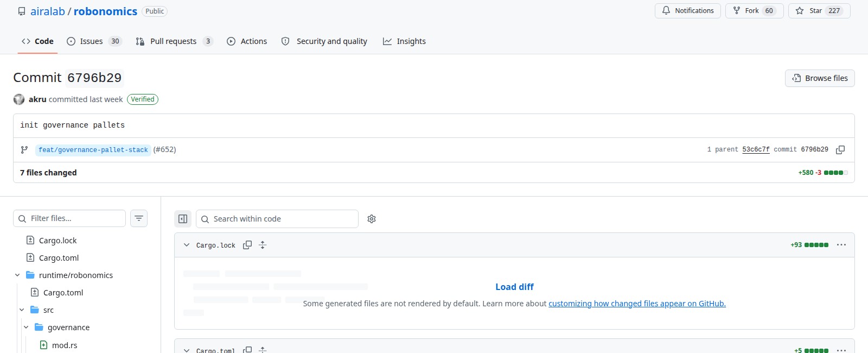The image size is (868, 353).
Task: Click the Public visibility label
Action: [x=155, y=11]
